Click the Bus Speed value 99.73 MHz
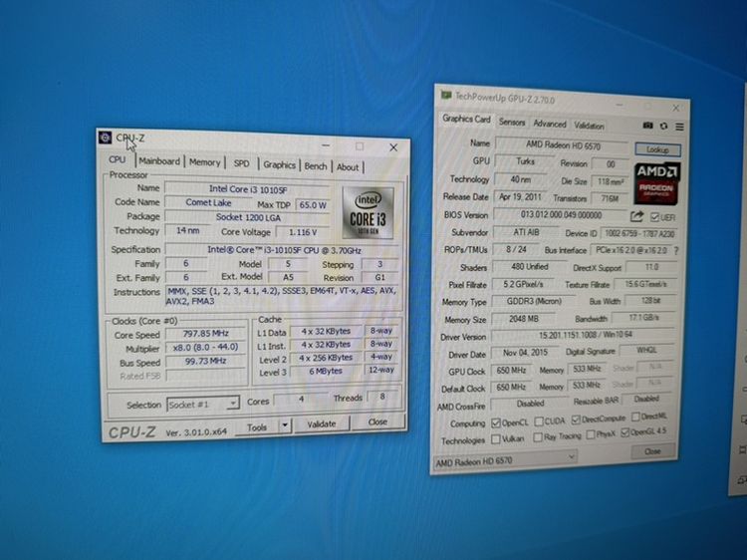Image resolution: width=747 pixels, height=560 pixels. pyautogui.click(x=206, y=361)
